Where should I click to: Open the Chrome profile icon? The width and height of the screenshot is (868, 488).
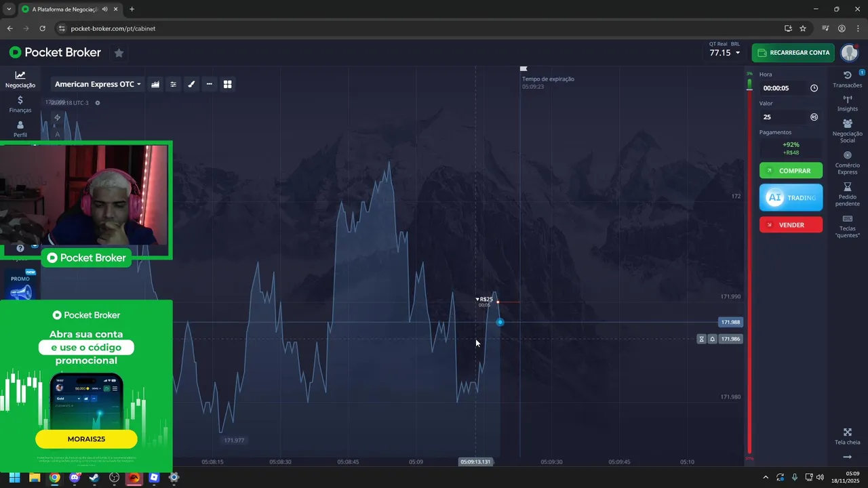tap(842, 28)
